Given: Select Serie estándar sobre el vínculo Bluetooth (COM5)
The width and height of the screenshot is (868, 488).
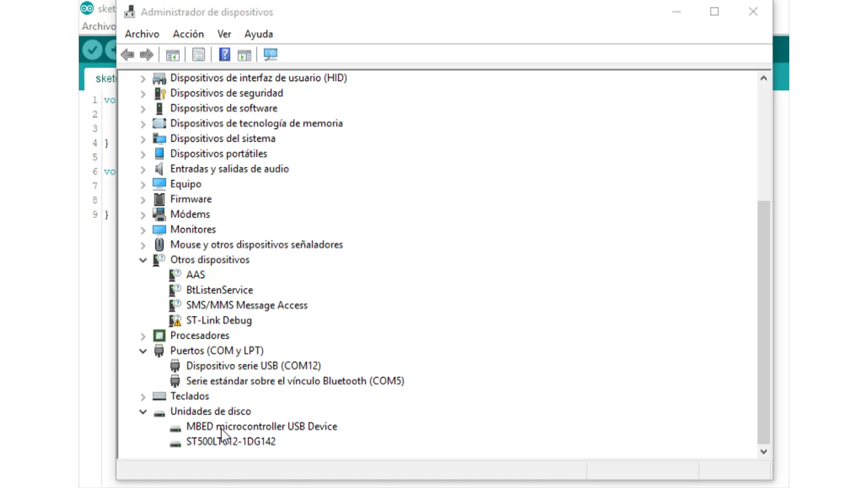Looking at the screenshot, I should click(x=295, y=381).
